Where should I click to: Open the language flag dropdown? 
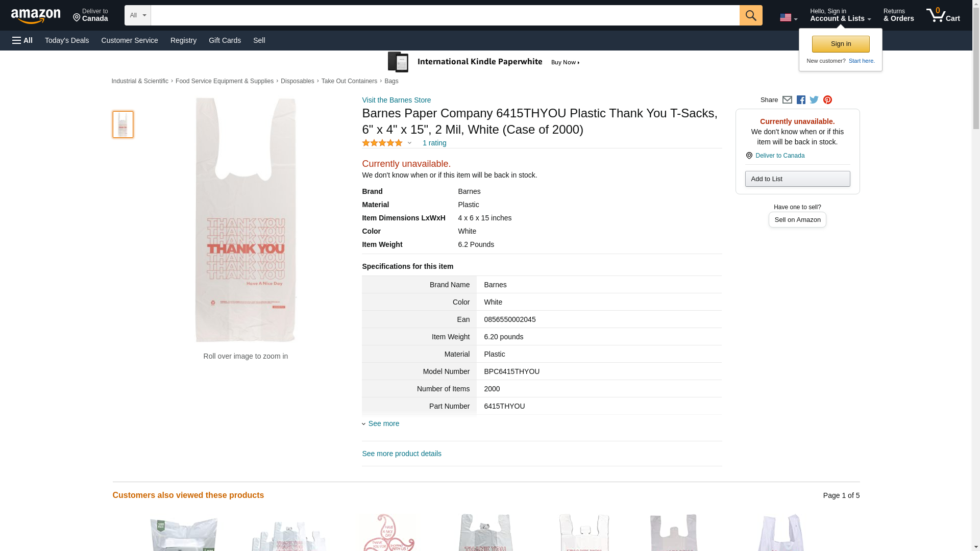(x=788, y=18)
